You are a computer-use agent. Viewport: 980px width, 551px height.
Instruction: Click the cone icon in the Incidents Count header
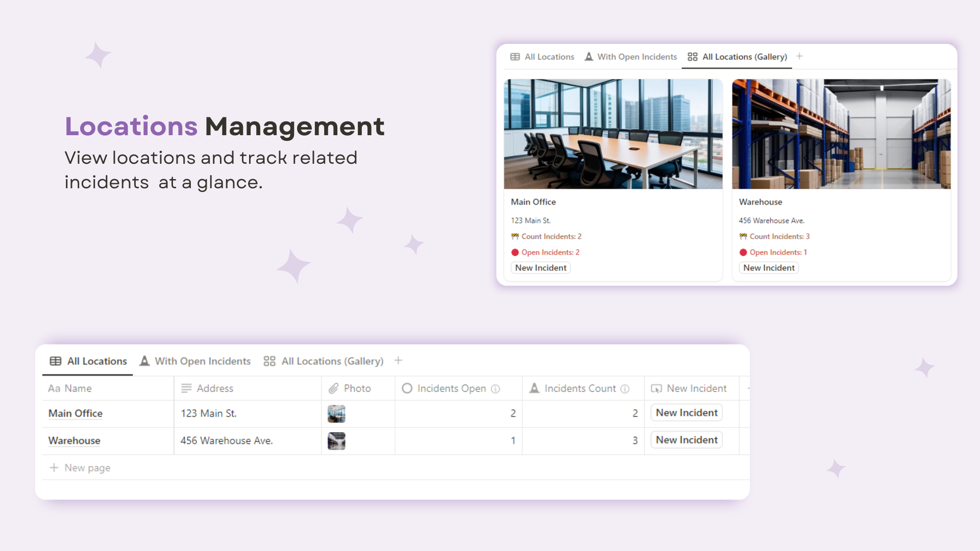(x=534, y=388)
